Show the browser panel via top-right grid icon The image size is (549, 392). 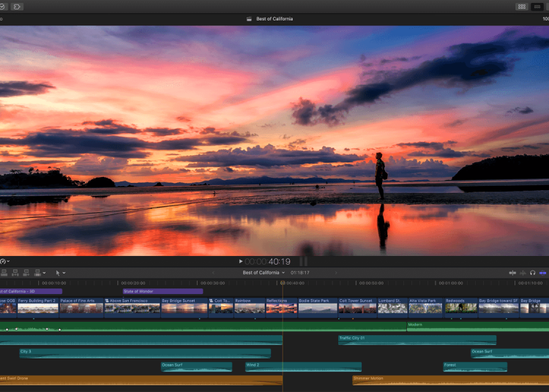click(522, 7)
